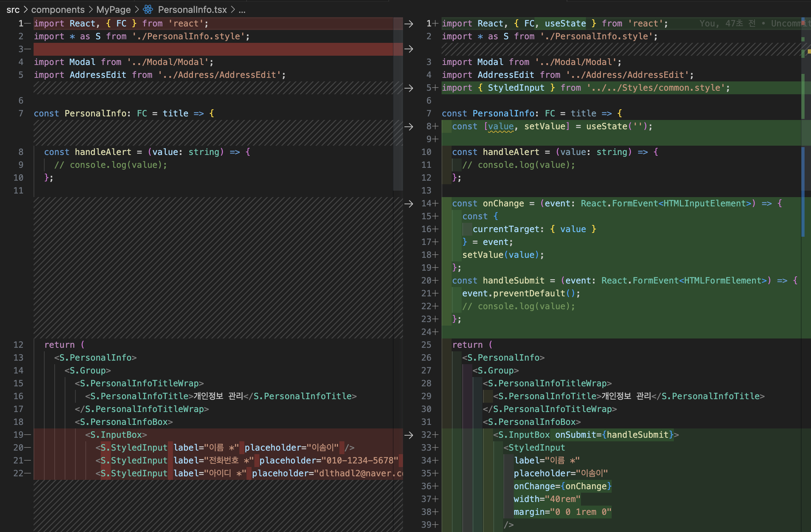
Task: Select PersonalInfo.tsx in the breadcrumb
Action: (192, 10)
